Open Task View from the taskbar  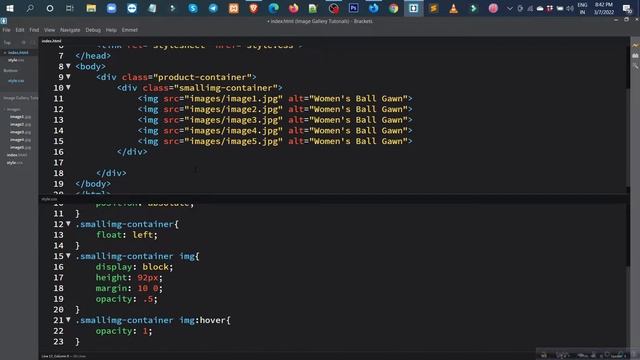click(70, 8)
